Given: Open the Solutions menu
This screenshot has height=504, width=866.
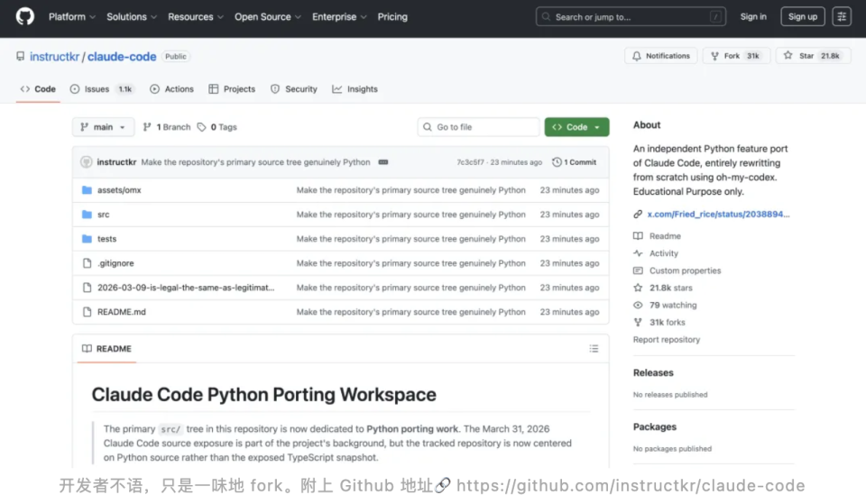Looking at the screenshot, I should click(x=132, y=16).
